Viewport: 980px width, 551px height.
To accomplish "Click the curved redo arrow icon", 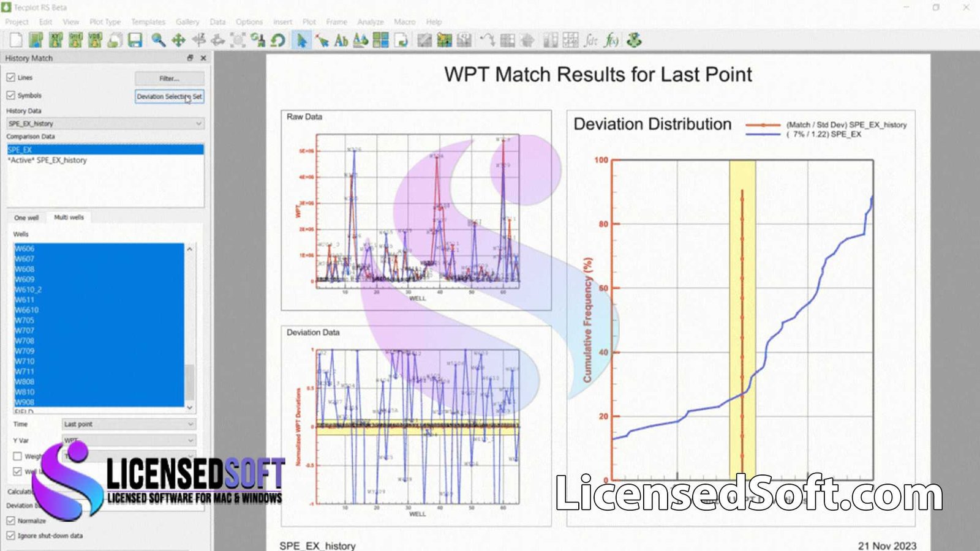I will coord(488,40).
